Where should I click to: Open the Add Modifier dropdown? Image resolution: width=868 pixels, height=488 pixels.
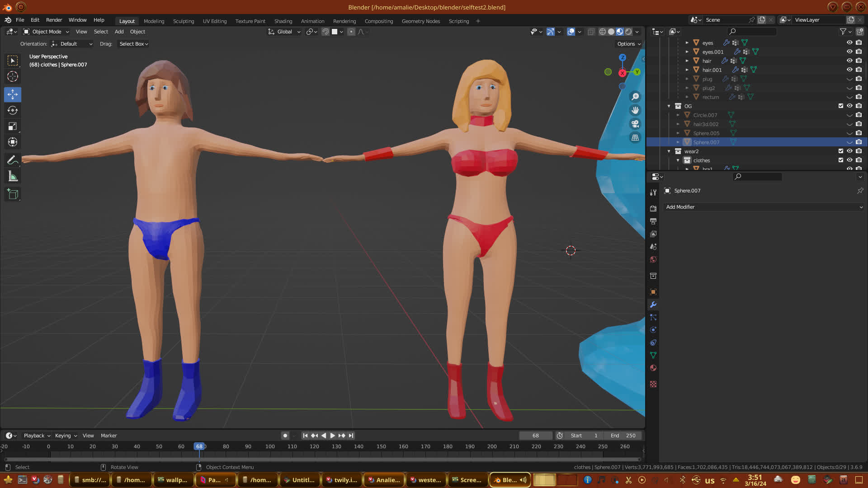click(764, 207)
